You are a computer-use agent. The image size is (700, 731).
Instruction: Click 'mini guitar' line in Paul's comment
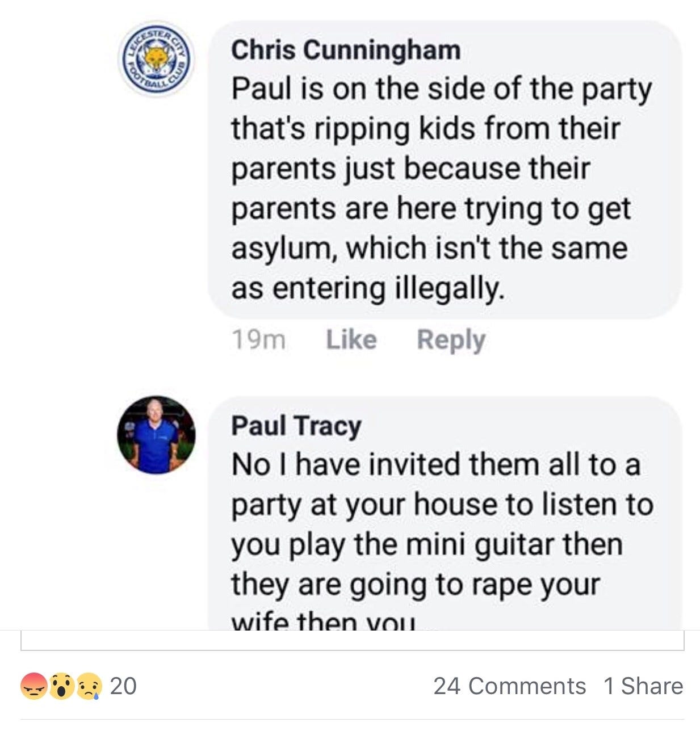427,544
